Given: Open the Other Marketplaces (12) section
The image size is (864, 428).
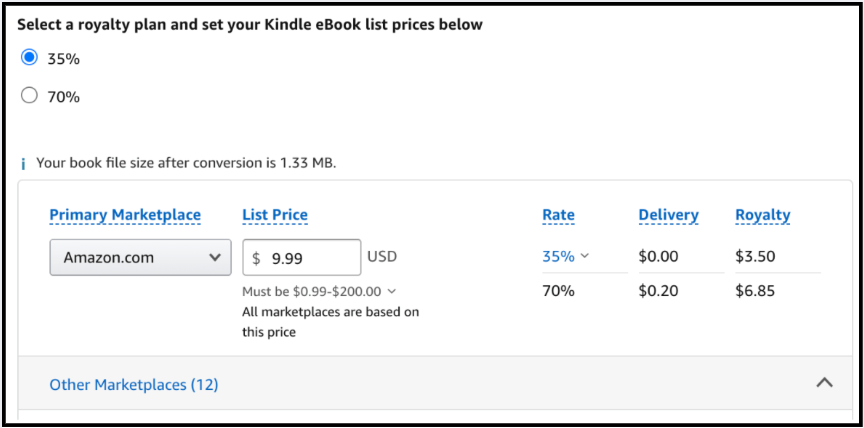Looking at the screenshot, I should (x=134, y=384).
